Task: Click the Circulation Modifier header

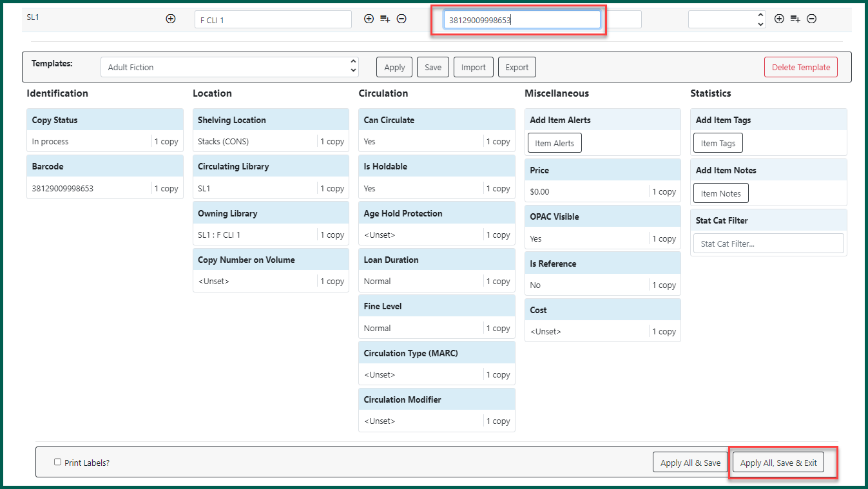Action: pyautogui.click(x=437, y=399)
